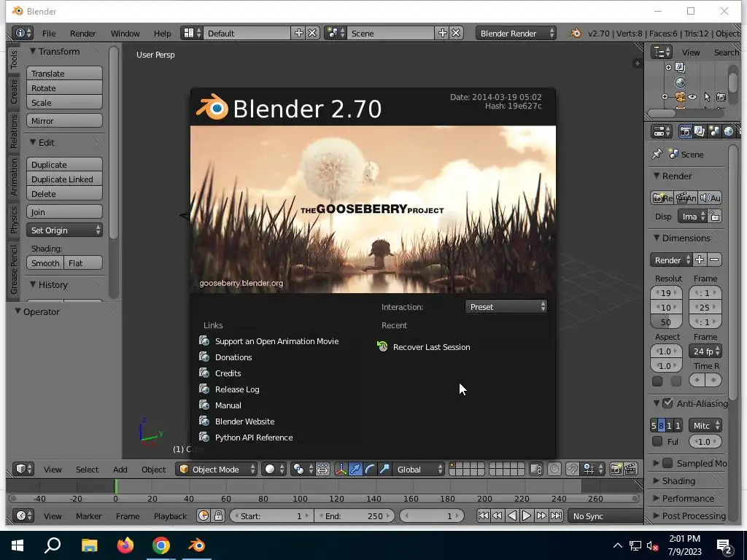Toggle Camera renderability icon in outliner
This screenshot has height=560, width=747.
coord(721,97)
